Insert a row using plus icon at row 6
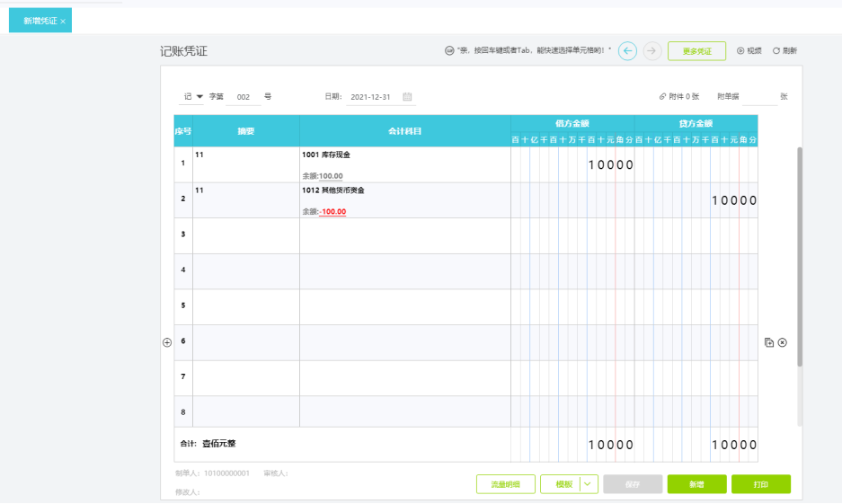 pos(166,342)
